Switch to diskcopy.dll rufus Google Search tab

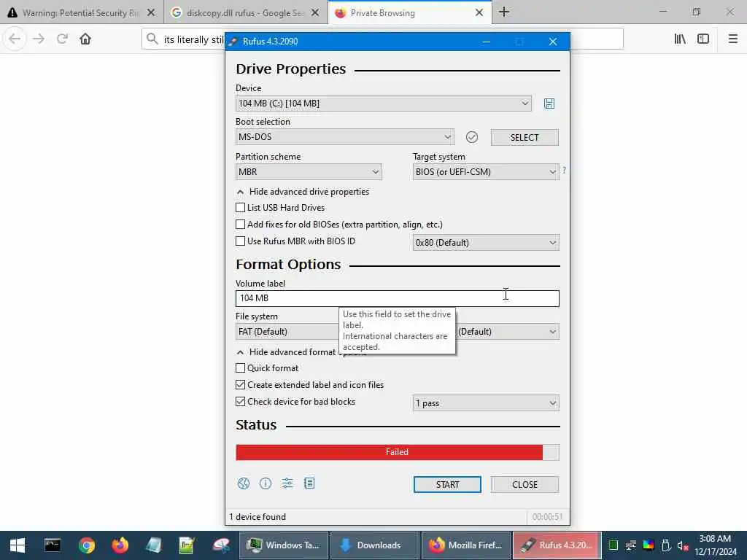[x=246, y=13]
